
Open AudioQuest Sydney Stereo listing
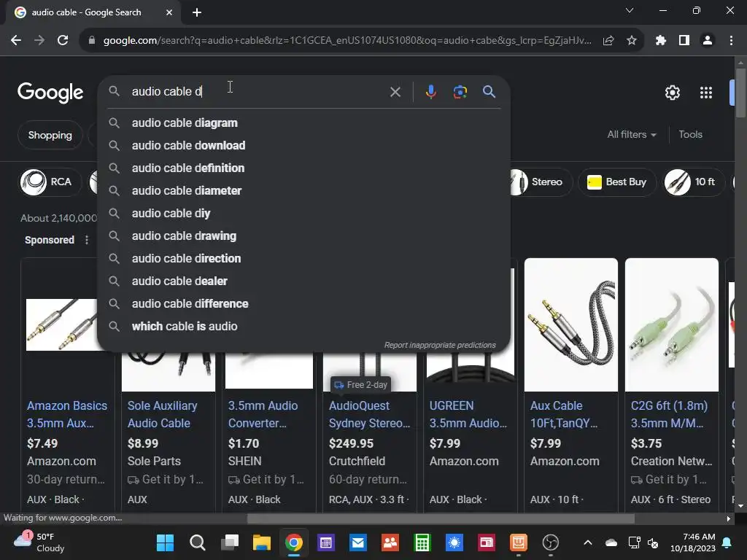369,414
